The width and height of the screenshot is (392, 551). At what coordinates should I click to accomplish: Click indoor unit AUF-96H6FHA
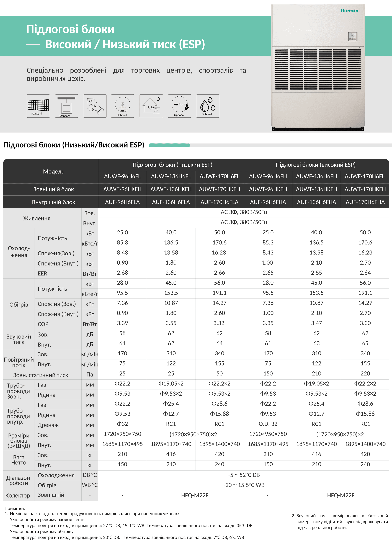[268, 202]
